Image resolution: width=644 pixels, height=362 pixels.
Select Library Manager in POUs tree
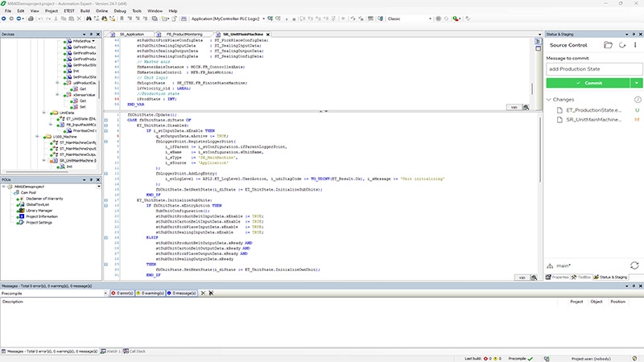pos(40,210)
